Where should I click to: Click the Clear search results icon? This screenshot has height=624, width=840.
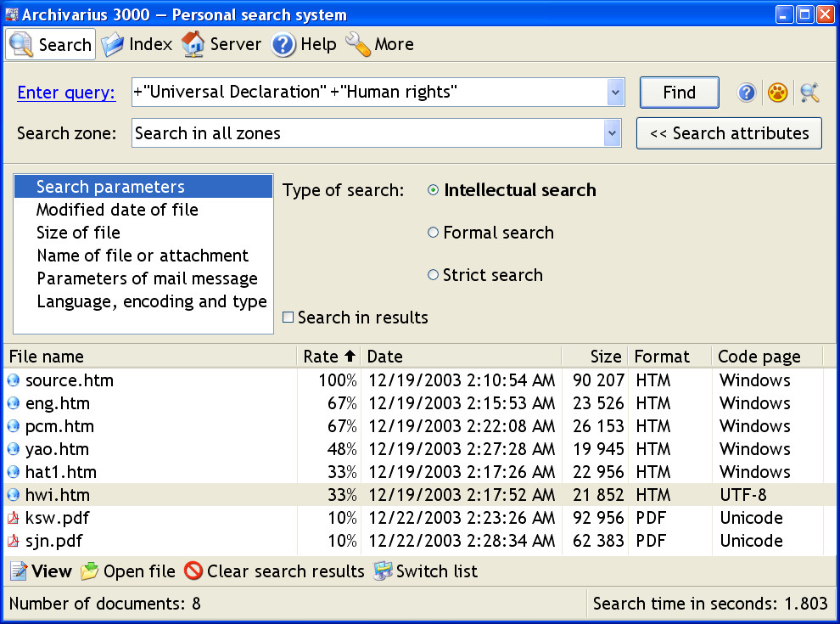[193, 571]
